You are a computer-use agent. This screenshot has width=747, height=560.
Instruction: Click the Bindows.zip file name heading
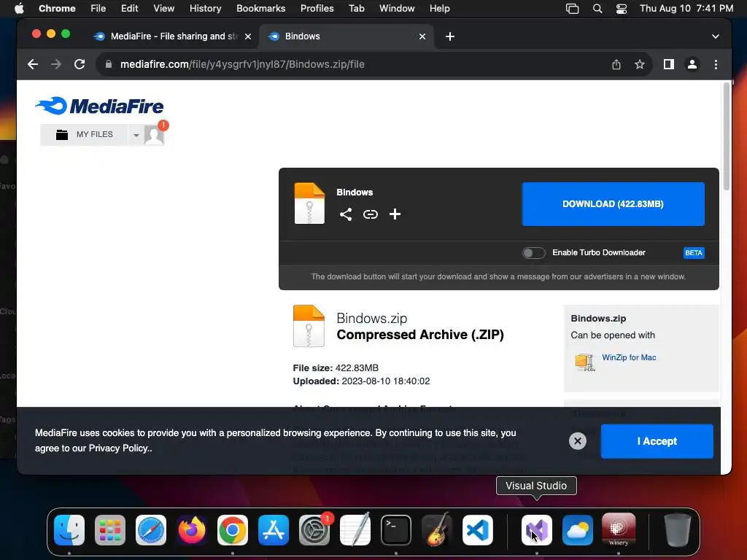371,318
